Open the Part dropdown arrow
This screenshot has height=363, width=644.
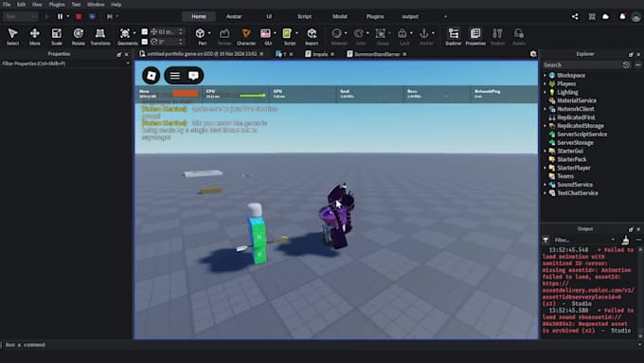(x=209, y=33)
